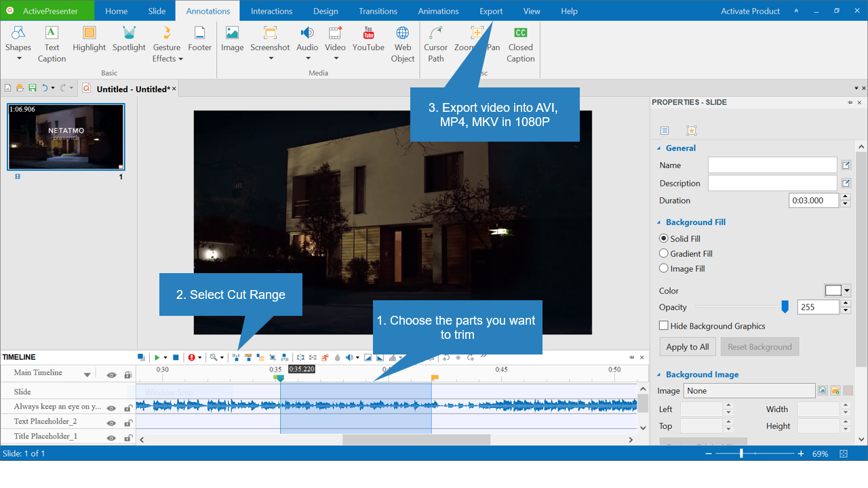The height and width of the screenshot is (488, 868).
Task: Collapse the General properties section
Action: 658,148
